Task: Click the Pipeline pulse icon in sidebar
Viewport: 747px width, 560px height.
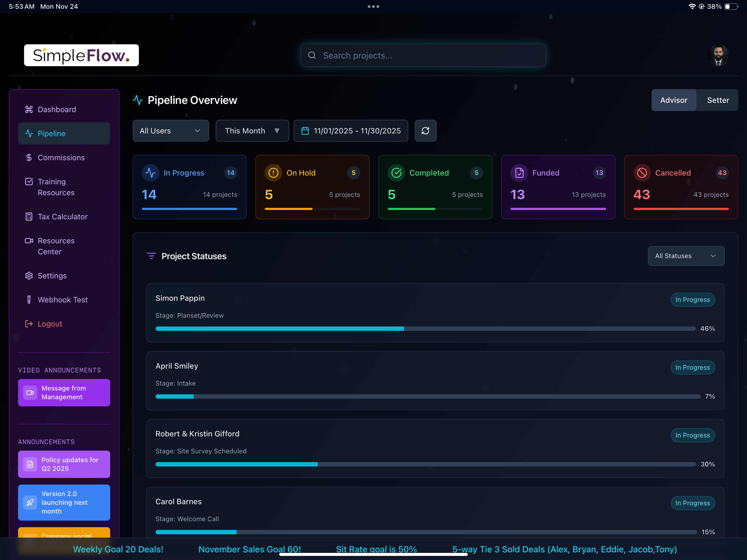Action: point(29,133)
